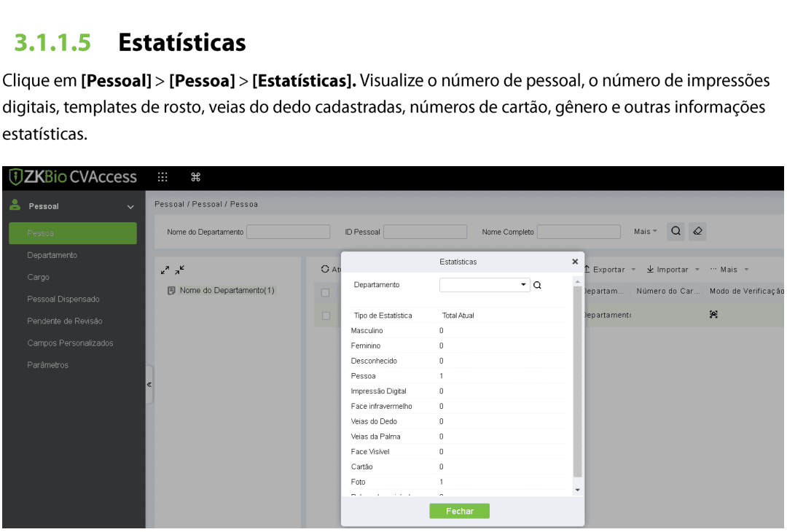Open the Departamento combo box in dialog
787x532 pixels.
[485, 285]
